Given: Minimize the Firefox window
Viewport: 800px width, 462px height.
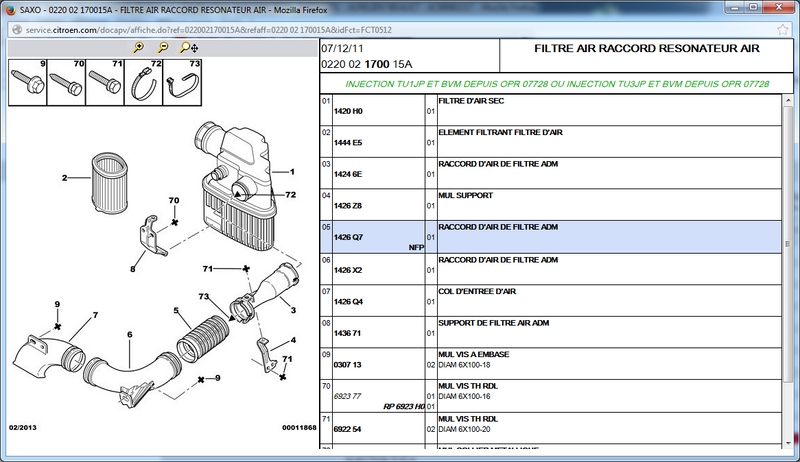Looking at the screenshot, I should pyautogui.click(x=735, y=7).
